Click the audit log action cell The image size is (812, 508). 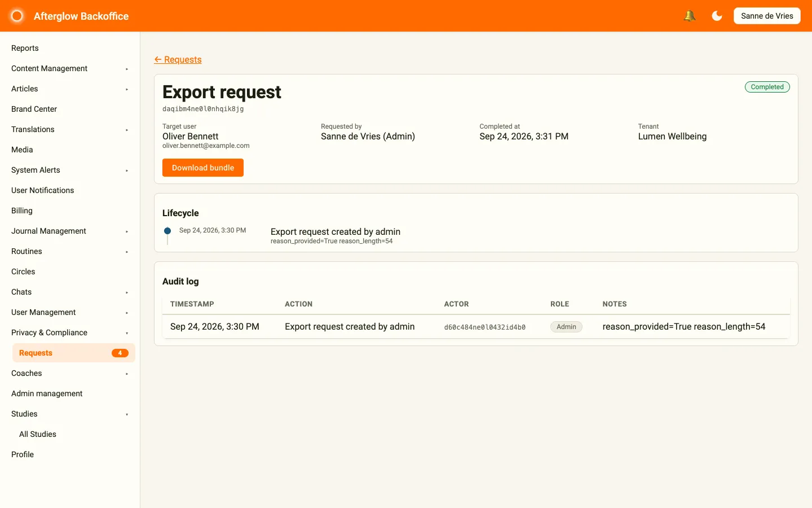(x=350, y=327)
